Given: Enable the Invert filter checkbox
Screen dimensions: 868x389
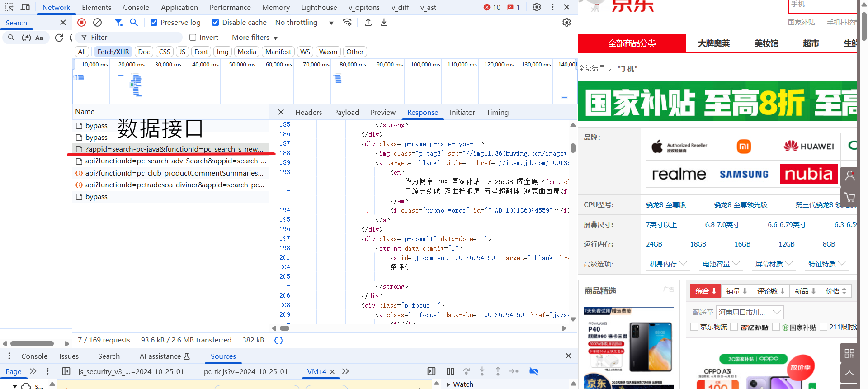Looking at the screenshot, I should tap(193, 38).
